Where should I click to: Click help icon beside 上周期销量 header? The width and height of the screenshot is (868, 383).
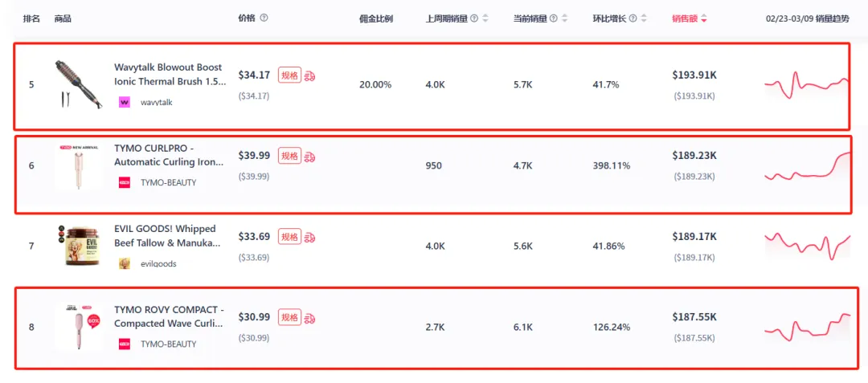click(474, 18)
